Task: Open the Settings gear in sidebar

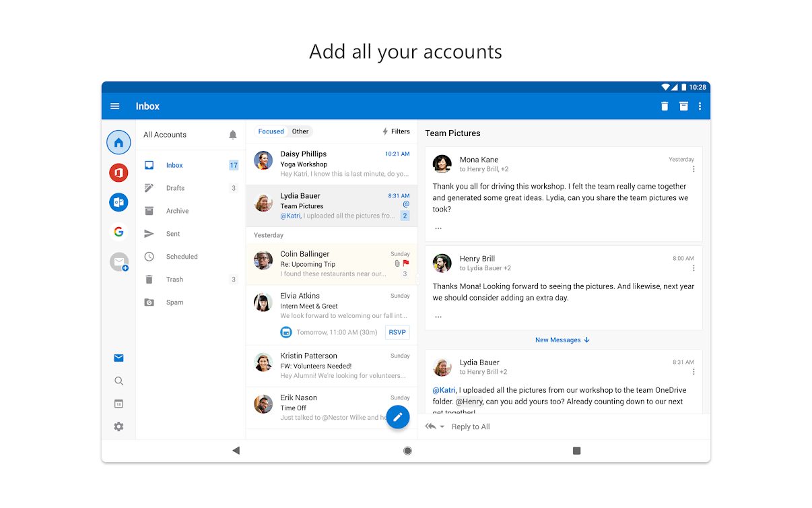Action: 119,426
